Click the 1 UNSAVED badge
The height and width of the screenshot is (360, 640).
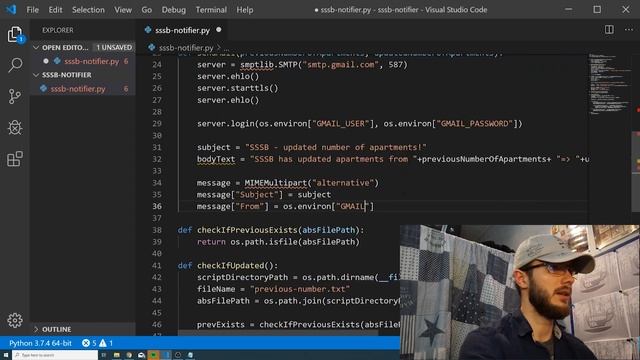click(x=114, y=47)
